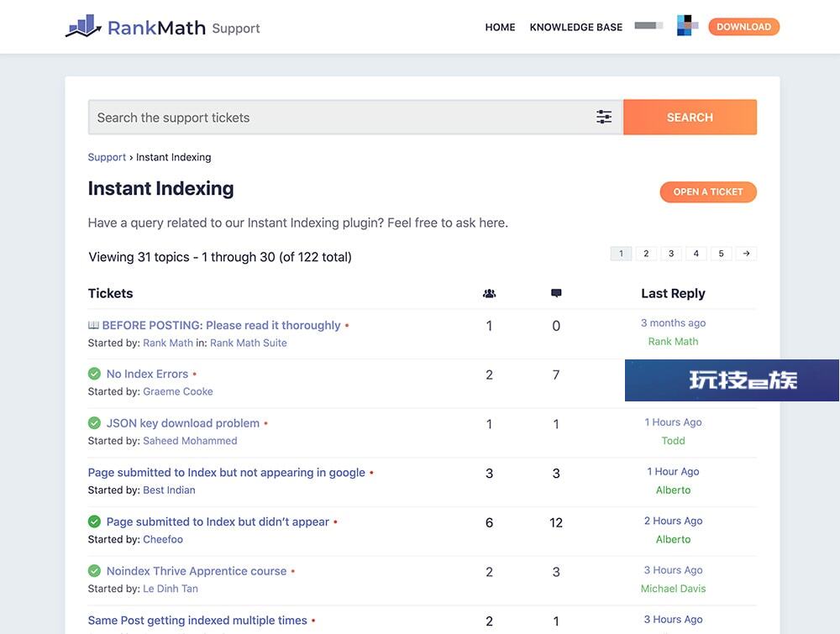The image size is (840, 634).
Task: Open Same Post getting indexed multiple times ticket
Action: click(197, 620)
